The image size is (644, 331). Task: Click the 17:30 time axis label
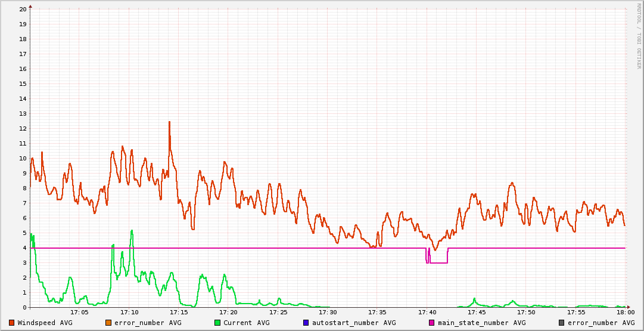(x=328, y=312)
